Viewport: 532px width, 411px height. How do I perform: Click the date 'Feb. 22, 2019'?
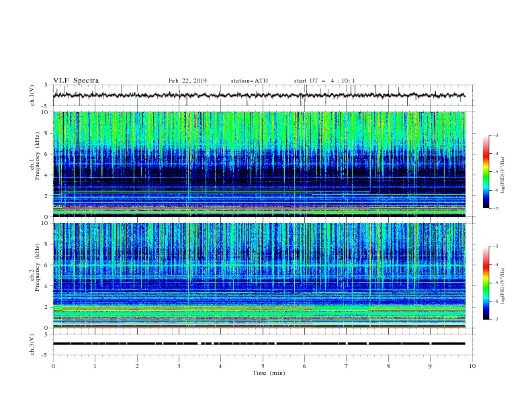pyautogui.click(x=187, y=81)
